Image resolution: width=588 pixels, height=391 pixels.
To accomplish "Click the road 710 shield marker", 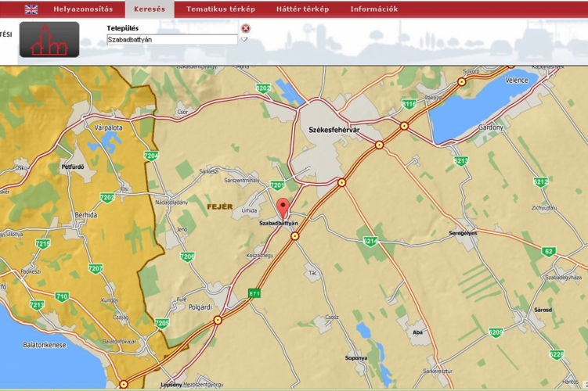I will click(62, 296).
